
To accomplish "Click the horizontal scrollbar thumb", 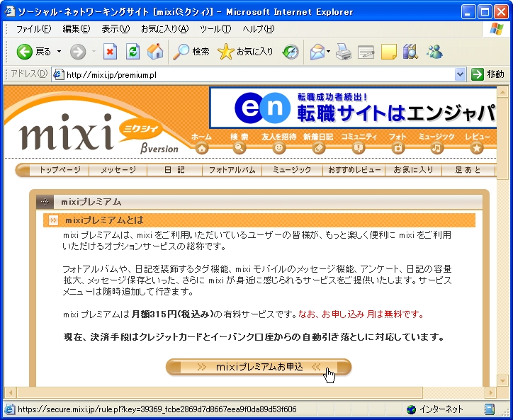I will click(x=220, y=392).
